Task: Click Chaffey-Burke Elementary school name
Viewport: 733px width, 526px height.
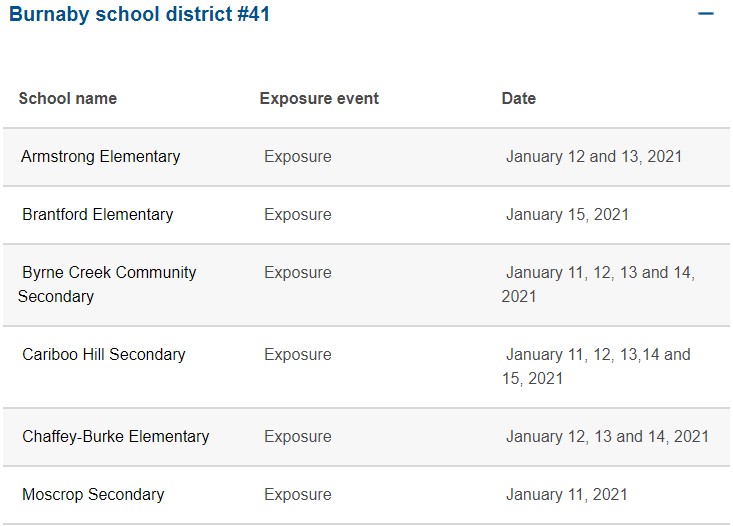Action: coord(115,436)
